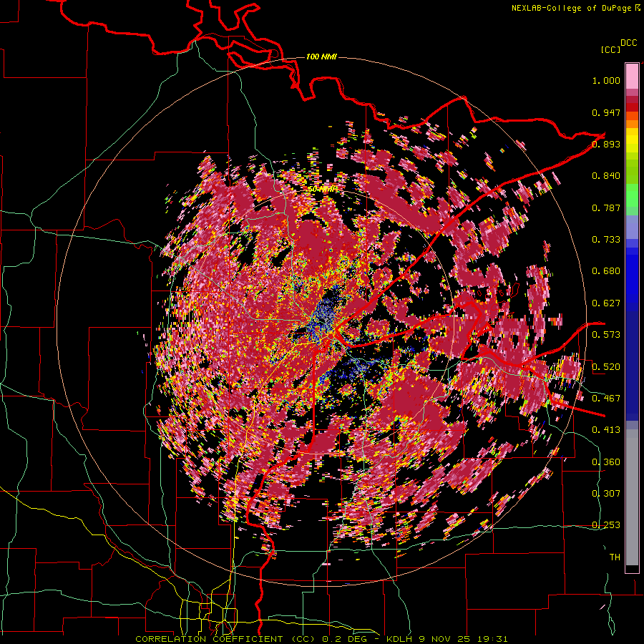
Task: Click the 0.787 scale value
Action: point(606,208)
